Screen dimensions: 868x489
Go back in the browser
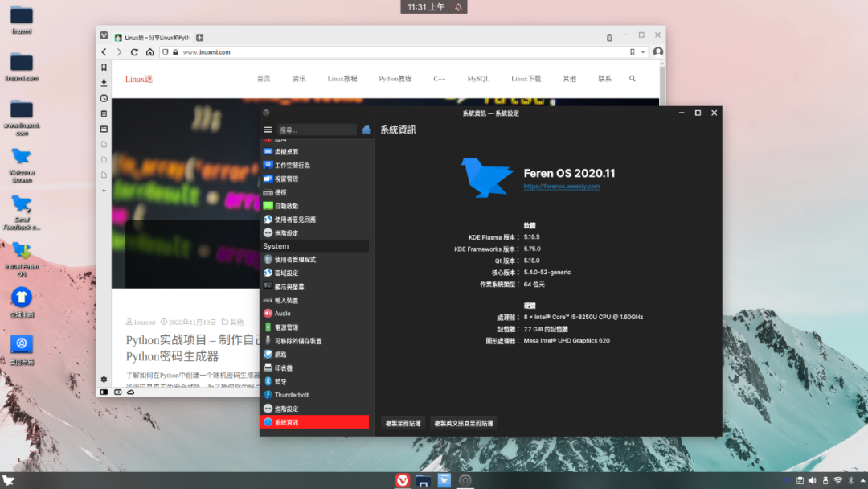coord(104,52)
